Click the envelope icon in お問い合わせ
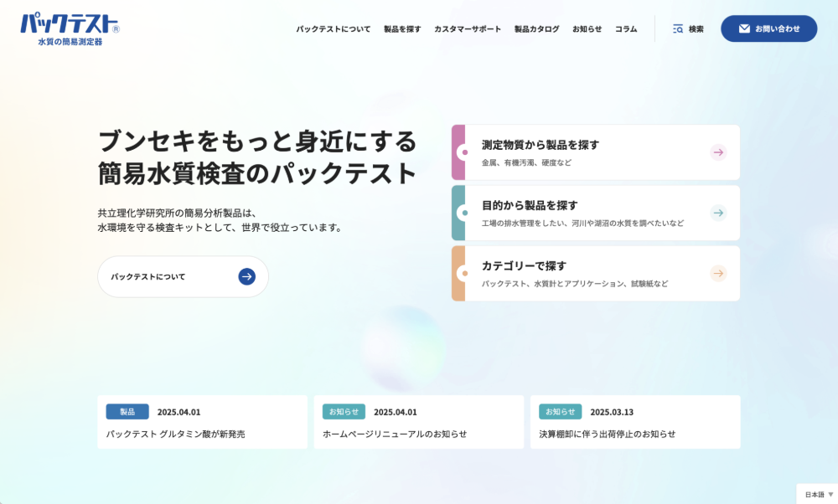The image size is (838, 504). [x=744, y=28]
